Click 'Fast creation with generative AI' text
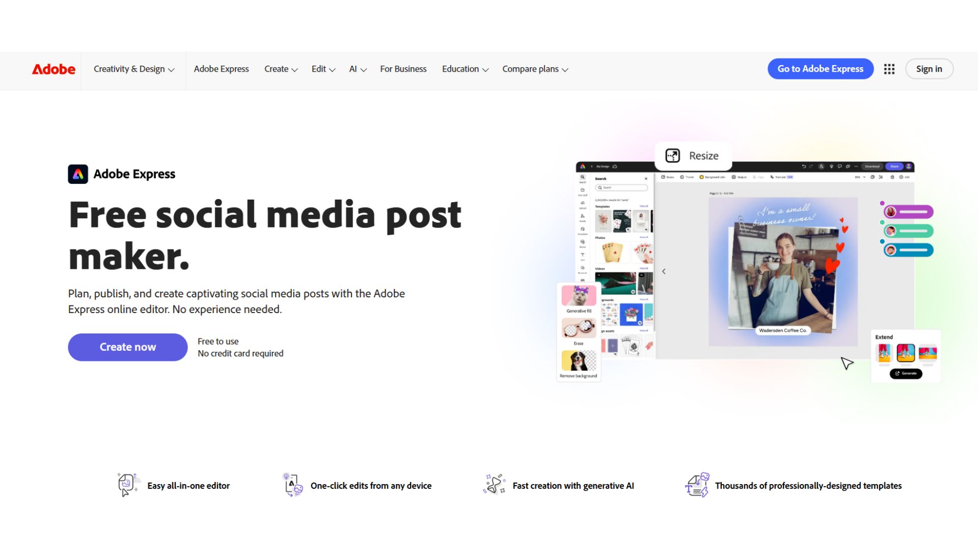The height and width of the screenshot is (560, 978). [x=573, y=486]
